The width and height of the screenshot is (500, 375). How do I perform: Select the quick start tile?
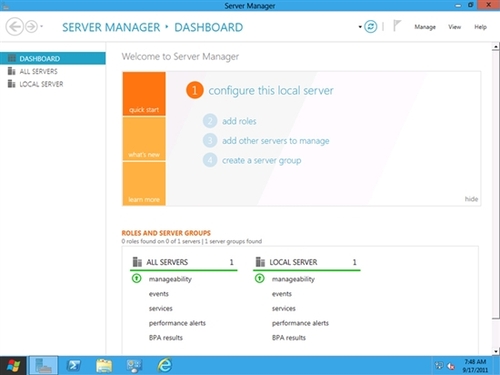tap(144, 94)
